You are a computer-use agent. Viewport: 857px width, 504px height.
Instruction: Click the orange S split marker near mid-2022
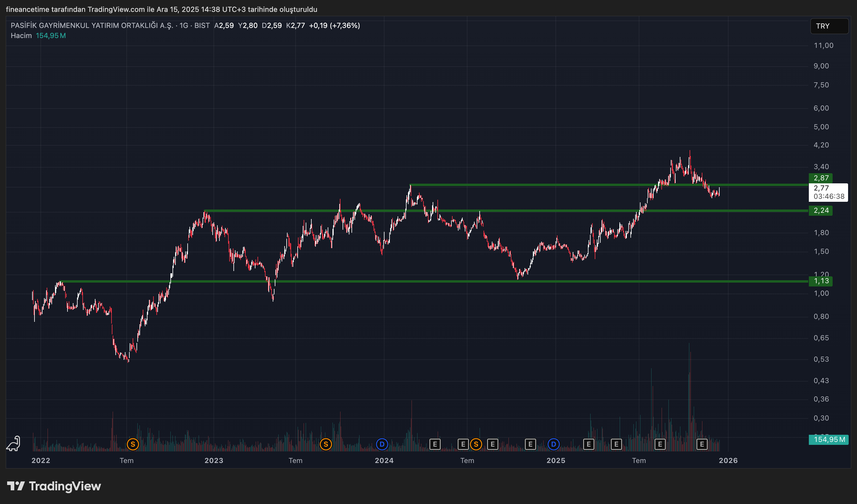(x=133, y=444)
